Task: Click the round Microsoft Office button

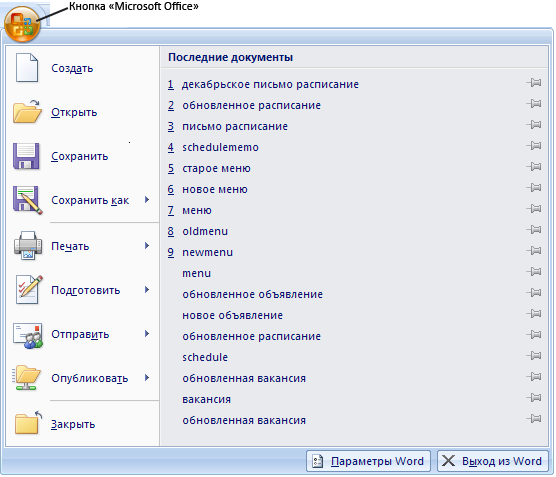Action: pos(22,24)
